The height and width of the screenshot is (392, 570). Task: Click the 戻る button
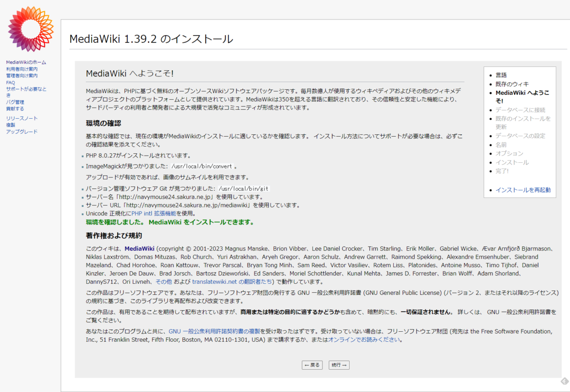312,365
